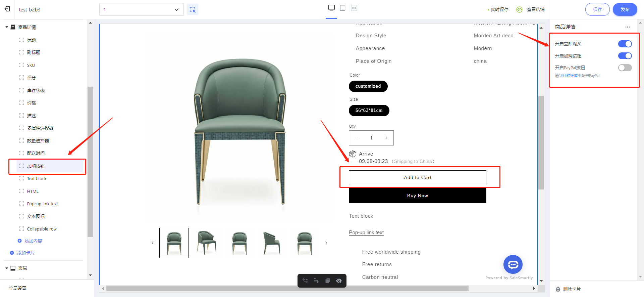Open the page selector dropdown showing 1
The width and height of the screenshot is (644, 297).
click(142, 9)
